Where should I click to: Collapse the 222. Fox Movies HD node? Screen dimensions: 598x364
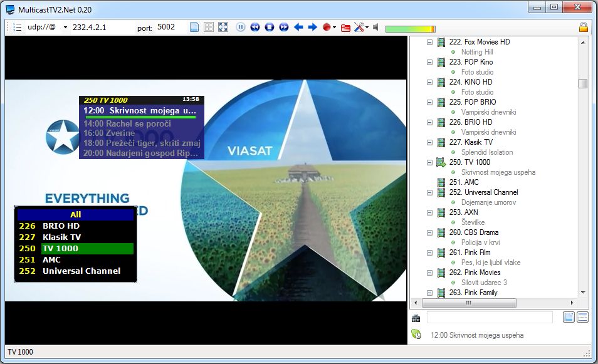click(x=429, y=43)
